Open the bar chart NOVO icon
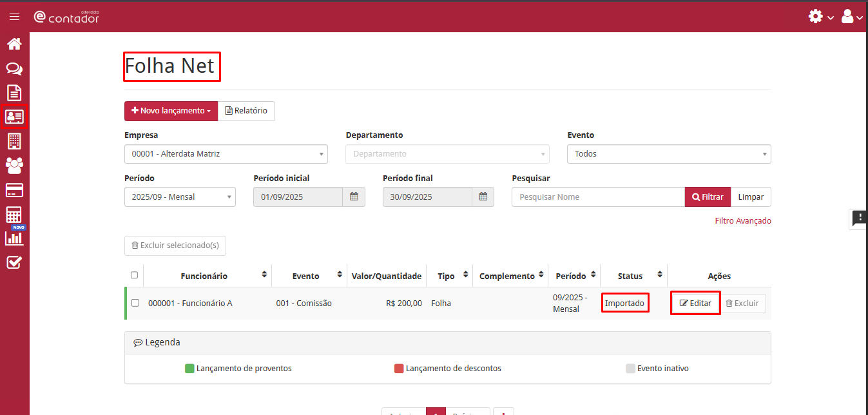 14,236
